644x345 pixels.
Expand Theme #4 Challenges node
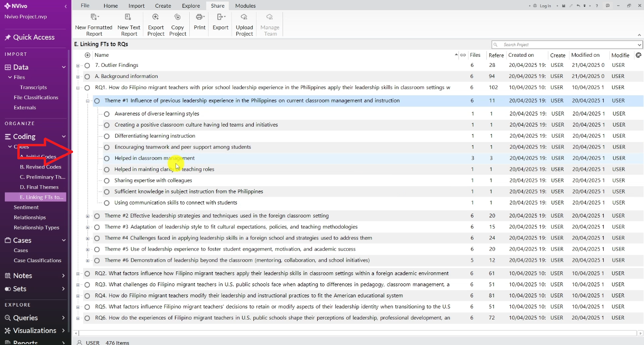[x=87, y=238]
